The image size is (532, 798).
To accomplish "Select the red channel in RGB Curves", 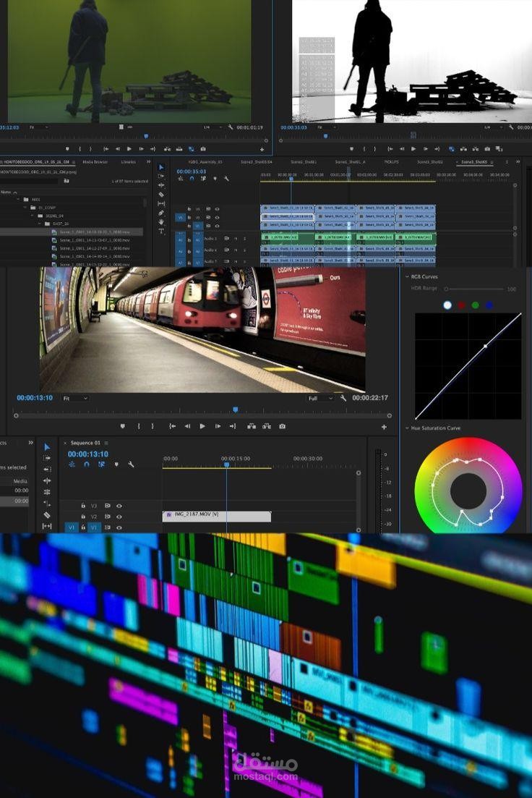I will pos(461,305).
